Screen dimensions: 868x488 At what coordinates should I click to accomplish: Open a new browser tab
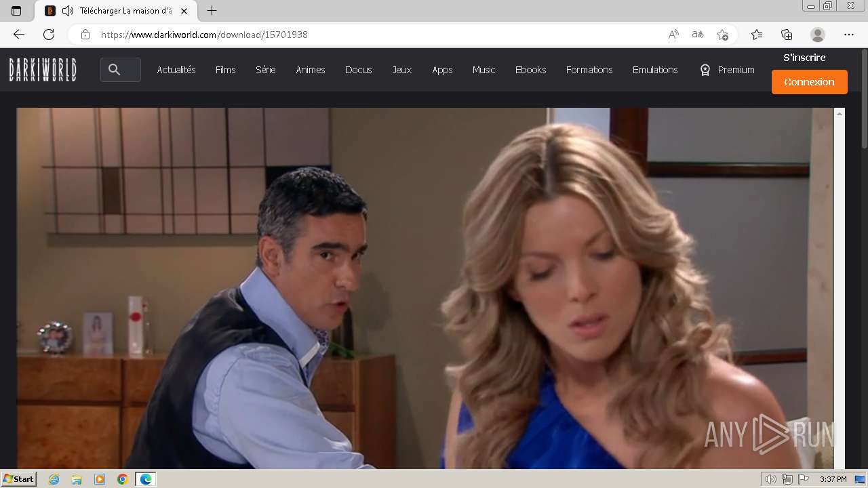coord(212,11)
